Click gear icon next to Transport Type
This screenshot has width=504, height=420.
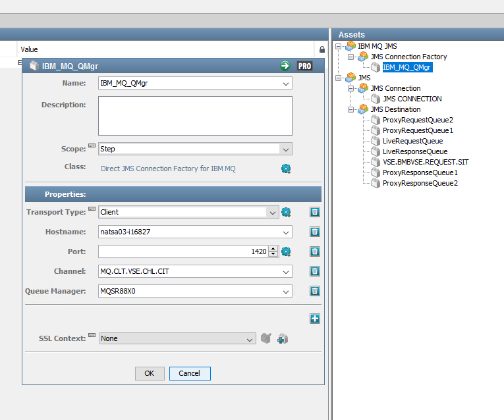pyautogui.click(x=286, y=212)
